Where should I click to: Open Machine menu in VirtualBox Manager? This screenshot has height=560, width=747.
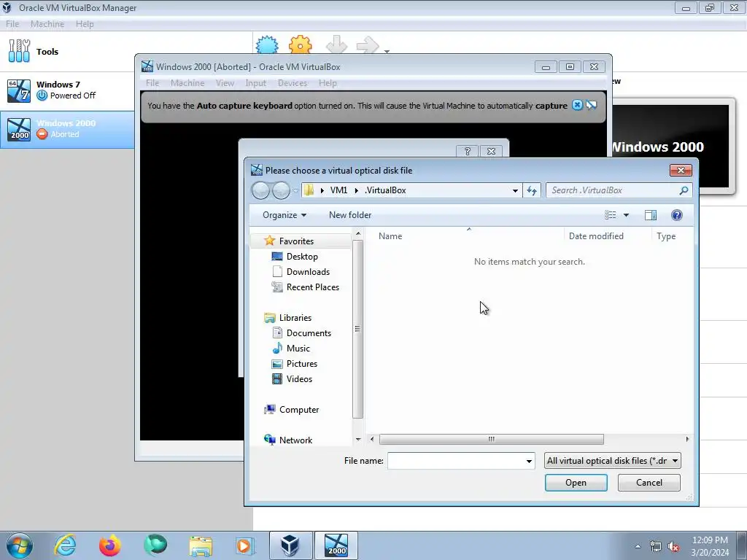point(47,24)
